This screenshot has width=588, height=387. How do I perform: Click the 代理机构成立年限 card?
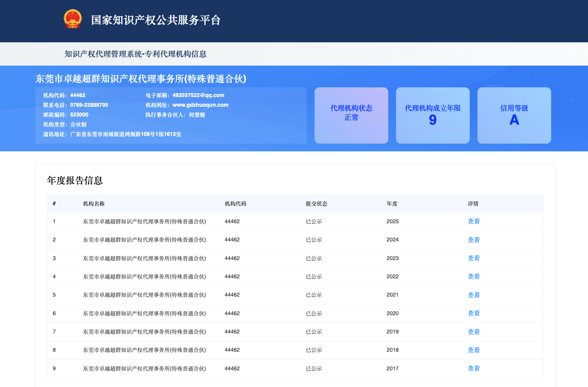[x=433, y=115]
